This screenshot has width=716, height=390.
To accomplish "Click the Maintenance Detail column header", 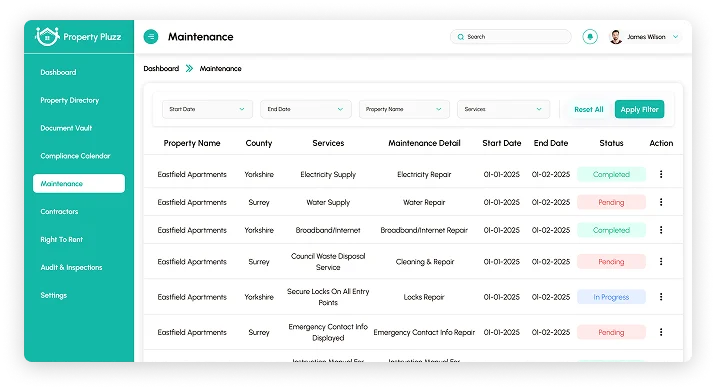I will coord(424,143).
